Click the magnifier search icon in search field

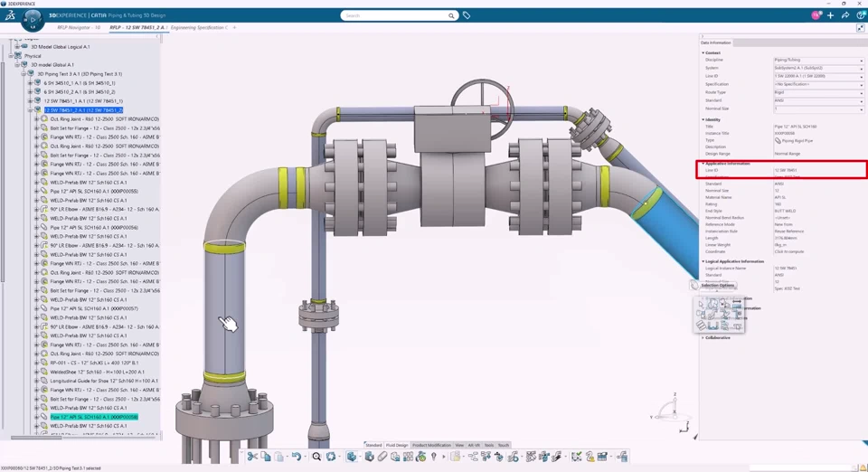click(x=451, y=15)
